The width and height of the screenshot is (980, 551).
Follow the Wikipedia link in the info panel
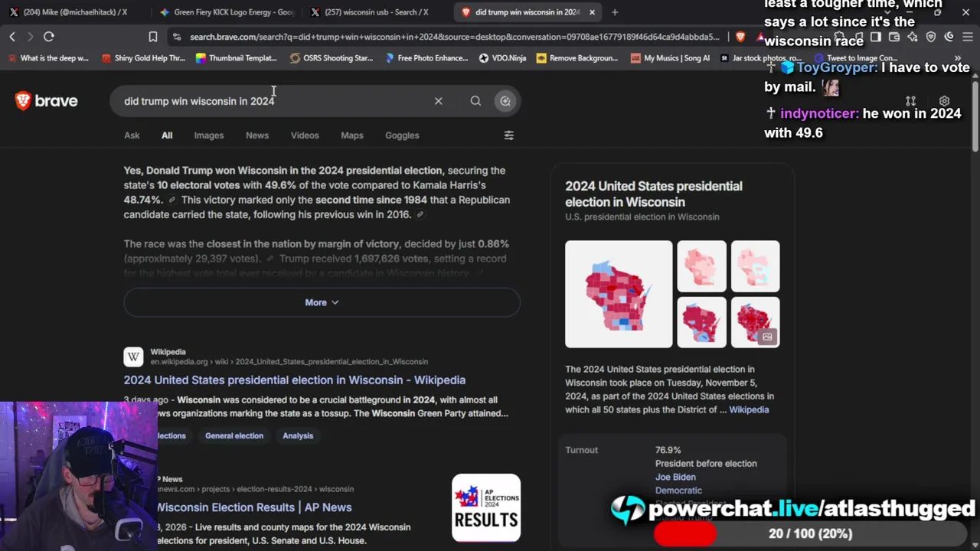[749, 410]
